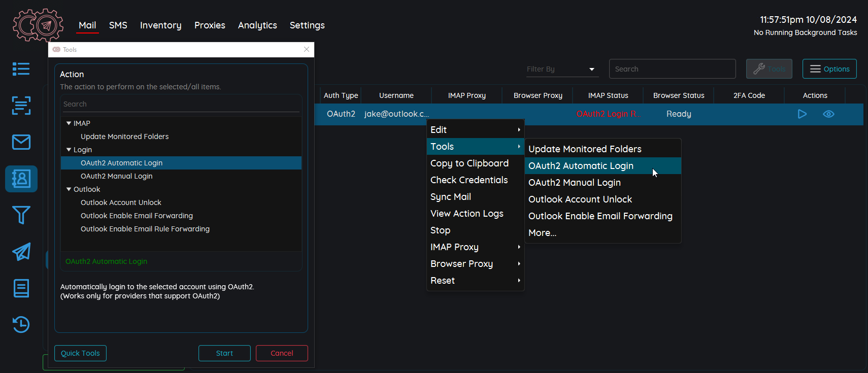The height and width of the screenshot is (373, 868).
Task: Switch to the Mail tab
Action: [87, 25]
